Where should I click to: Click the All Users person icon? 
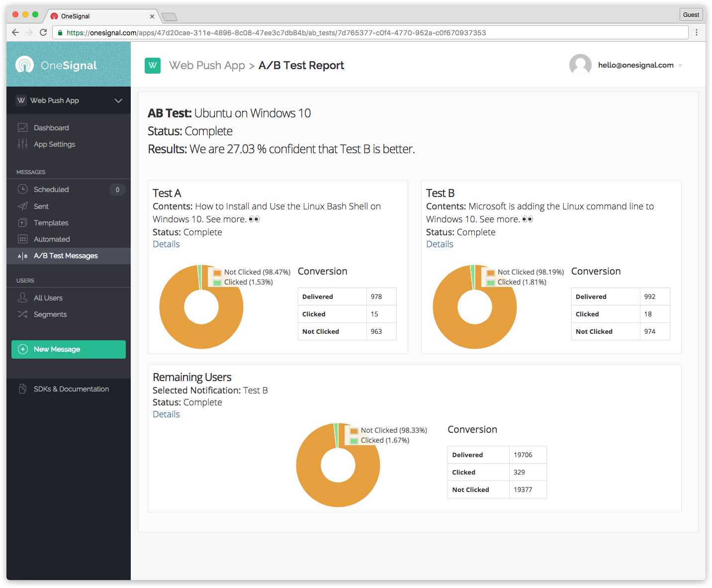click(22, 297)
